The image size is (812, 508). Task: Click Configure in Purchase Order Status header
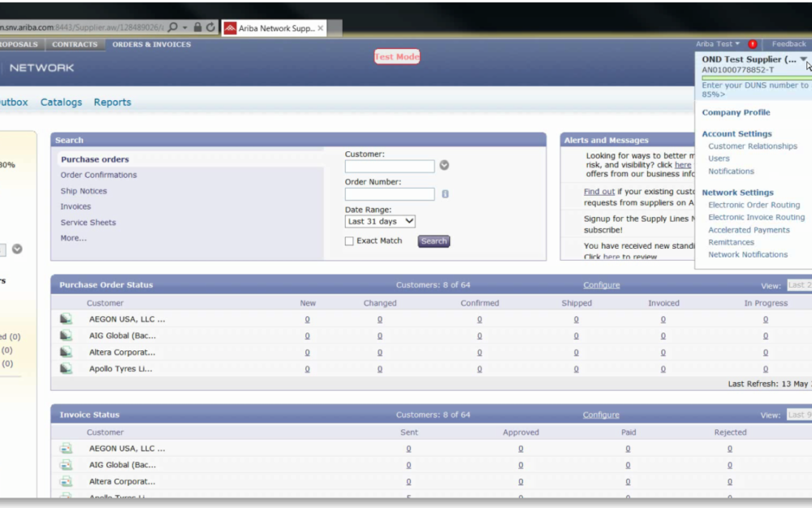click(601, 285)
